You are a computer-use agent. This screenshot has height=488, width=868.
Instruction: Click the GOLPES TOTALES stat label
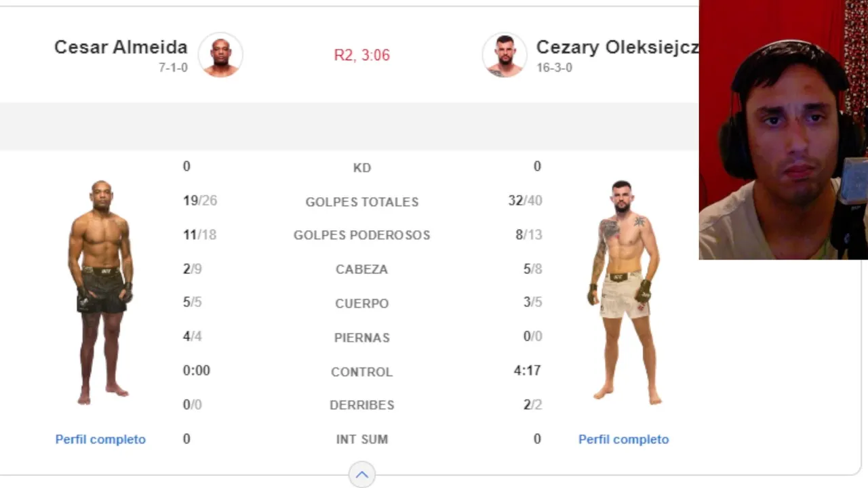click(x=361, y=202)
